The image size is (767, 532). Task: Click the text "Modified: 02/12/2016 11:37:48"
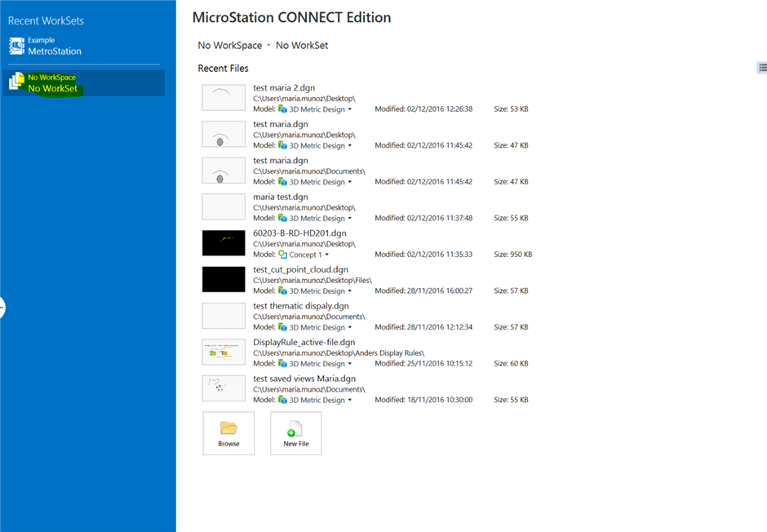[423, 218]
